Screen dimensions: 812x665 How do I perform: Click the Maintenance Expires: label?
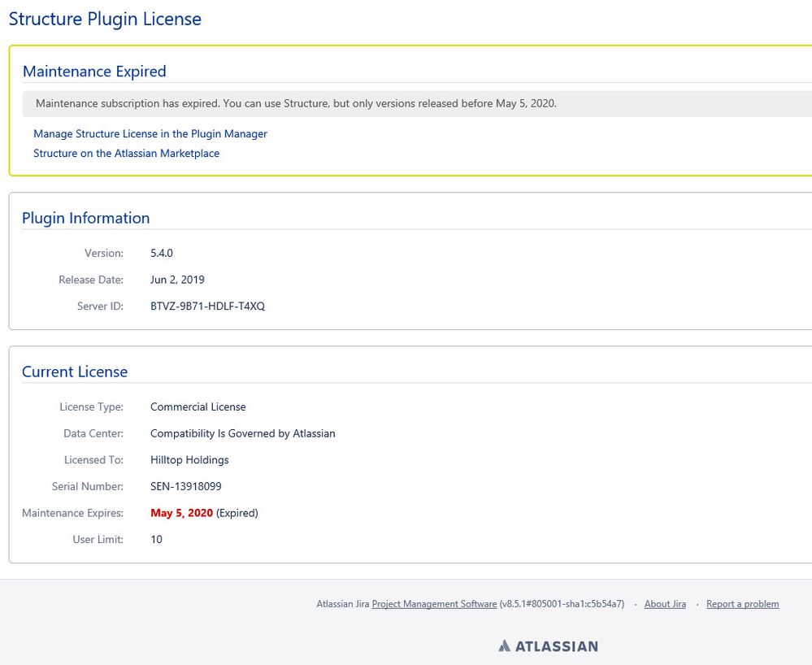coord(72,513)
